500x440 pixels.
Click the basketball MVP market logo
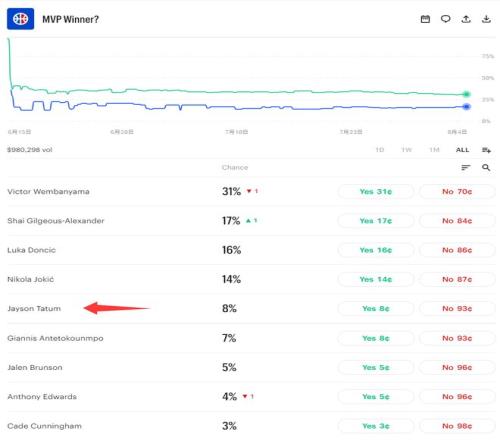click(20, 19)
